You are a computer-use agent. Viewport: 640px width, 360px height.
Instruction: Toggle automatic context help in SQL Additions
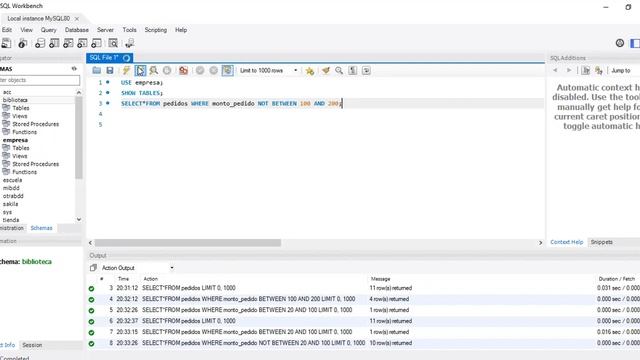click(x=599, y=71)
